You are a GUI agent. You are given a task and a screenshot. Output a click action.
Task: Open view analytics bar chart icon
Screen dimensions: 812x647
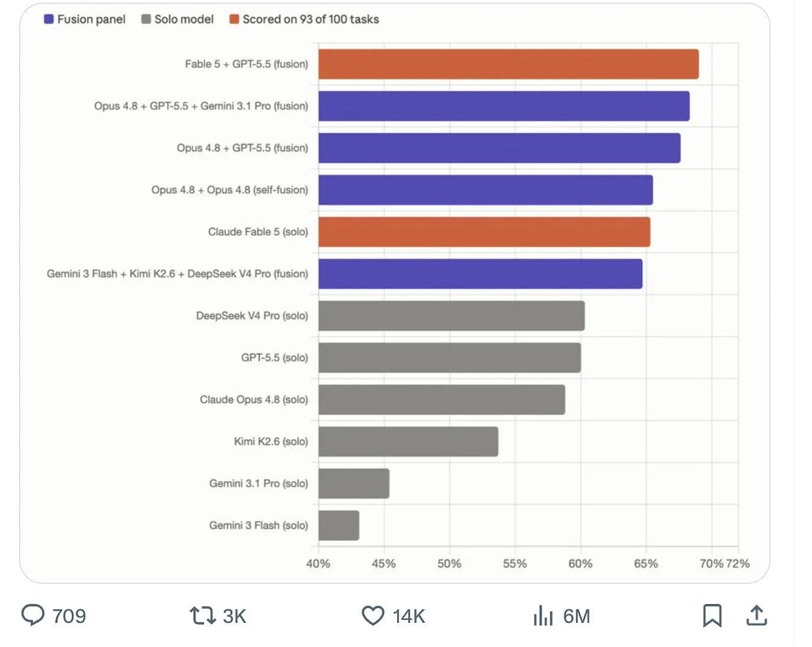pos(543,615)
